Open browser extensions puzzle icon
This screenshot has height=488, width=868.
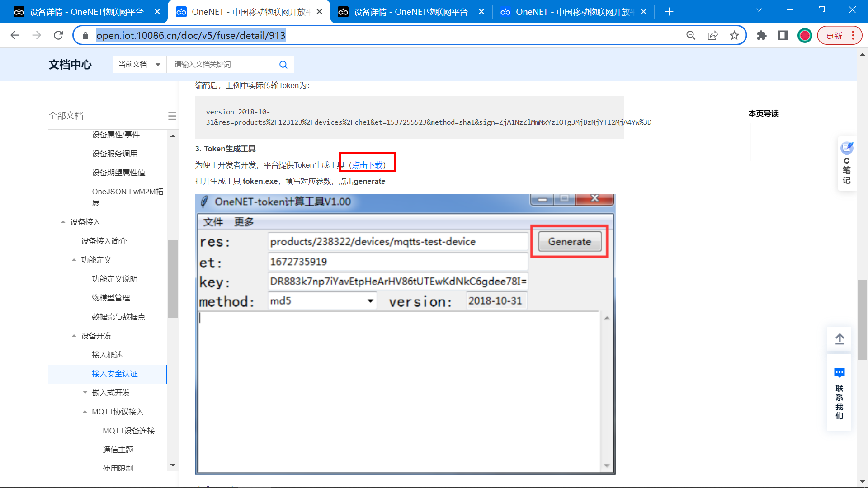762,35
